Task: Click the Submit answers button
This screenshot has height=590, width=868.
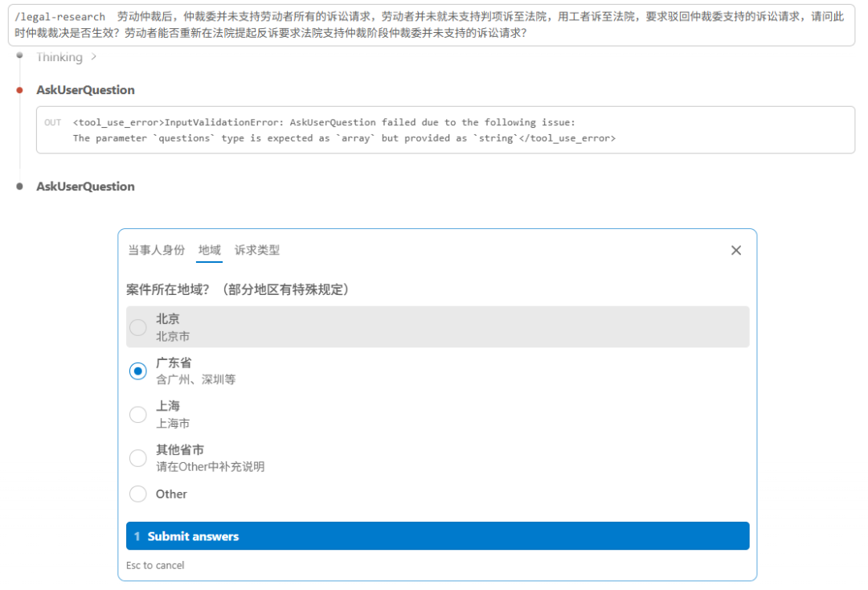Action: [x=437, y=536]
